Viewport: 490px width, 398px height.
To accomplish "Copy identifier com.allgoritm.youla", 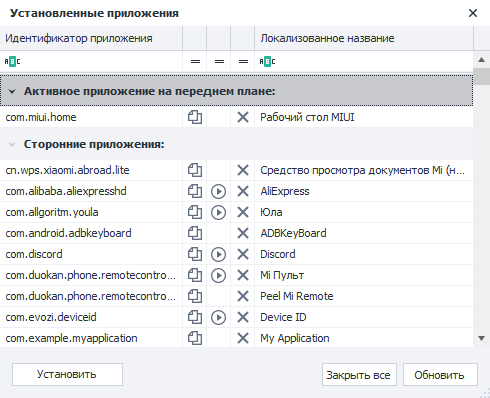I will click(x=195, y=212).
